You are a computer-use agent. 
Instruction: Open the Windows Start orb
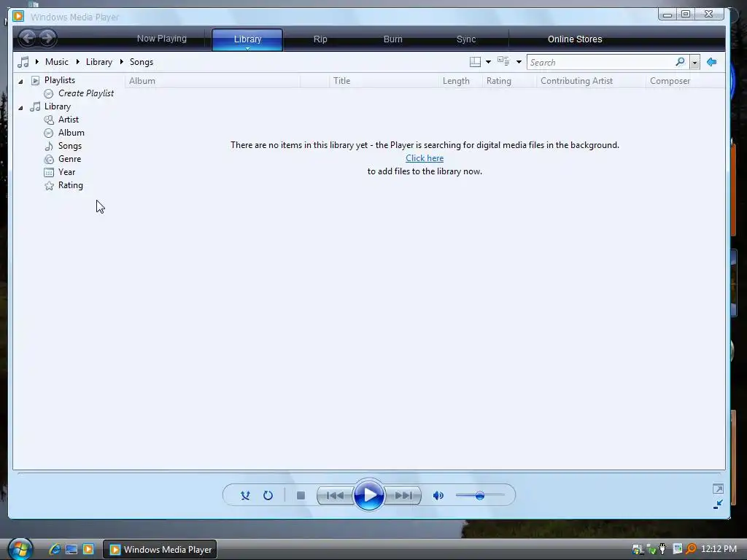pos(20,549)
